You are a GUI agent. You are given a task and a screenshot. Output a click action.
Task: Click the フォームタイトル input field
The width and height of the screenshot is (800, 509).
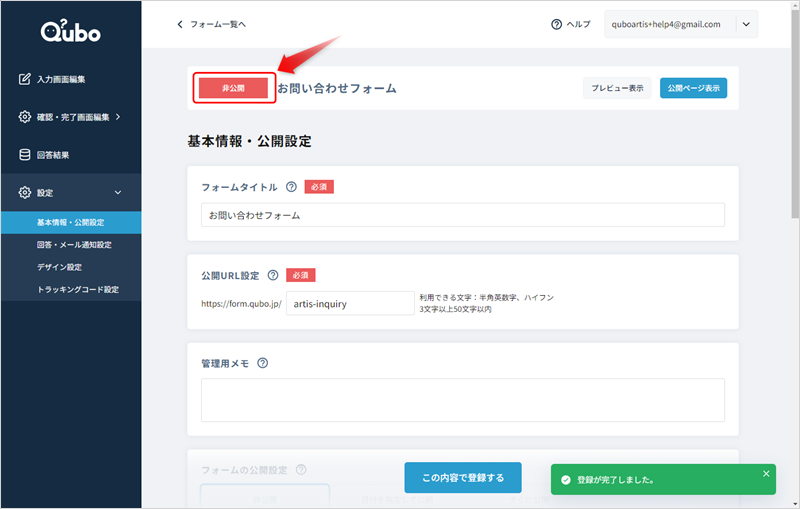pyautogui.click(x=463, y=215)
